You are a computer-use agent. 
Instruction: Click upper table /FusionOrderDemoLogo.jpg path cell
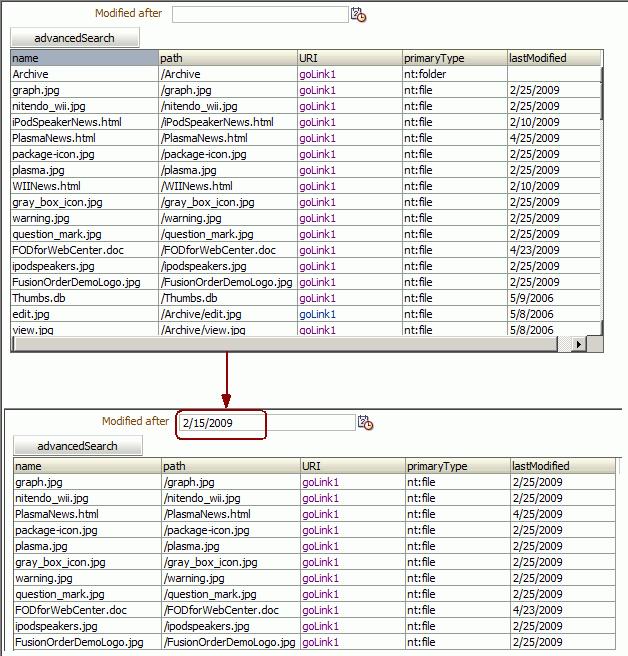(228, 282)
